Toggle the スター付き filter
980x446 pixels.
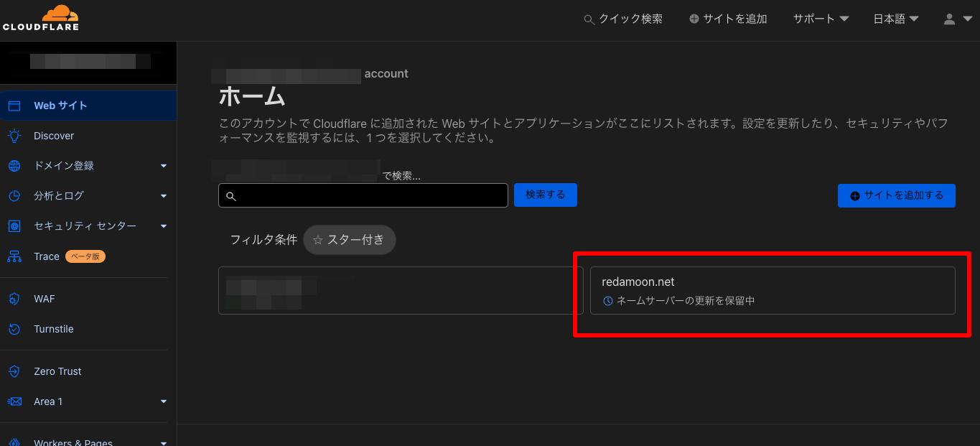tap(349, 240)
